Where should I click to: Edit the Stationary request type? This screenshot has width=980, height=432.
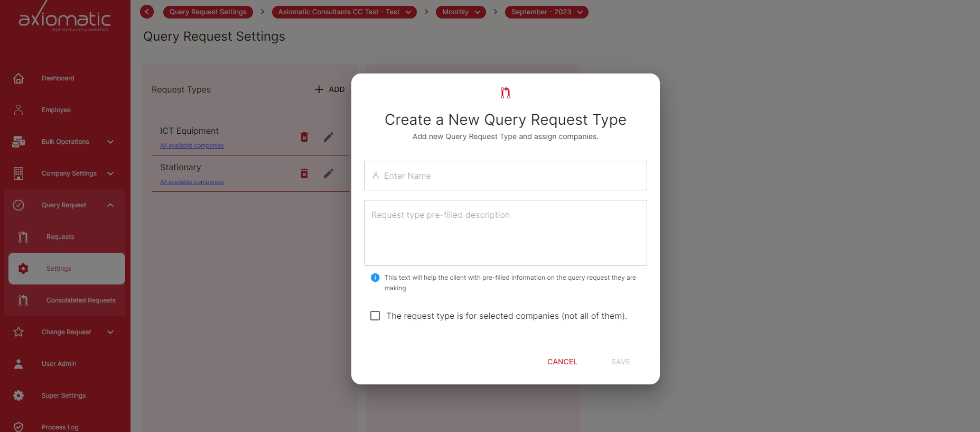pyautogui.click(x=329, y=173)
